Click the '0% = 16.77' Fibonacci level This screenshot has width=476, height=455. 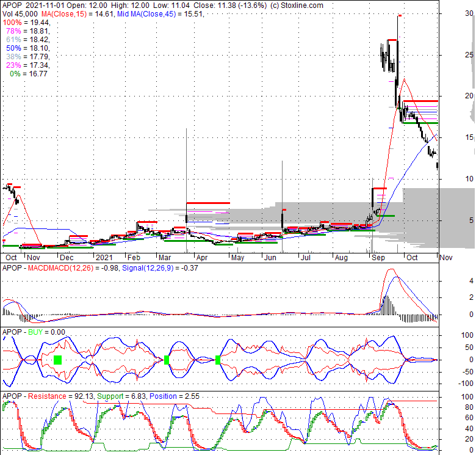29,73
